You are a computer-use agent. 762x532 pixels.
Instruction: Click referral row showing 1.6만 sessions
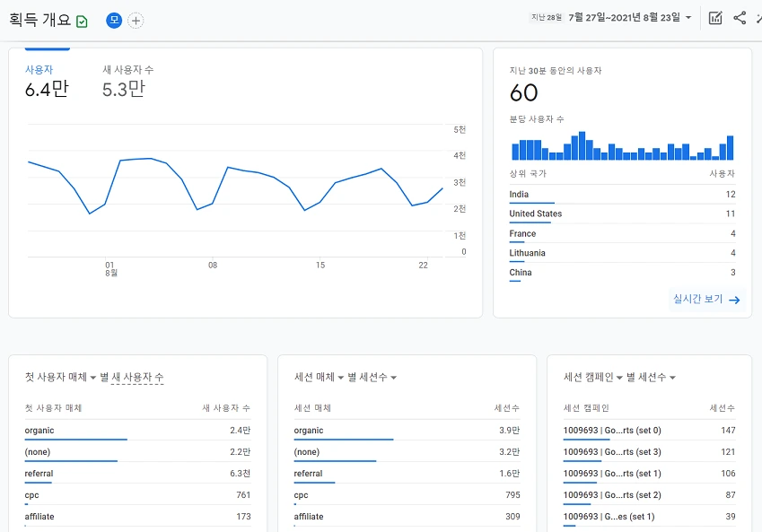407,474
